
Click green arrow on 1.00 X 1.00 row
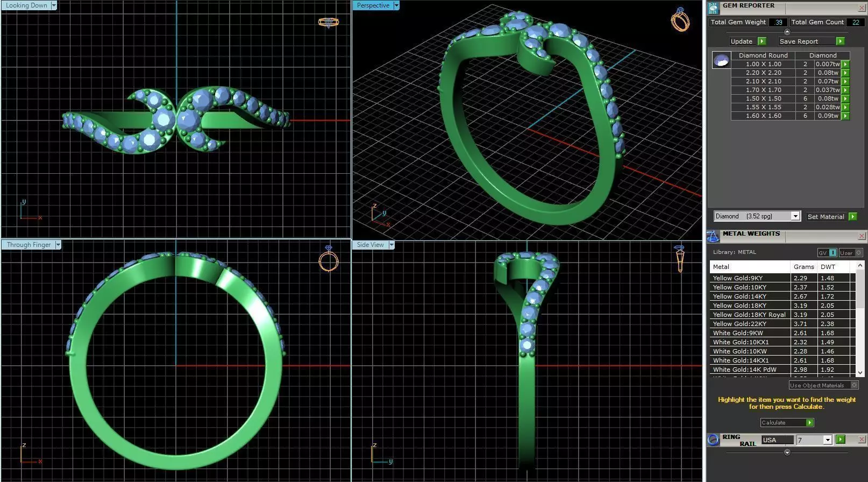(845, 64)
